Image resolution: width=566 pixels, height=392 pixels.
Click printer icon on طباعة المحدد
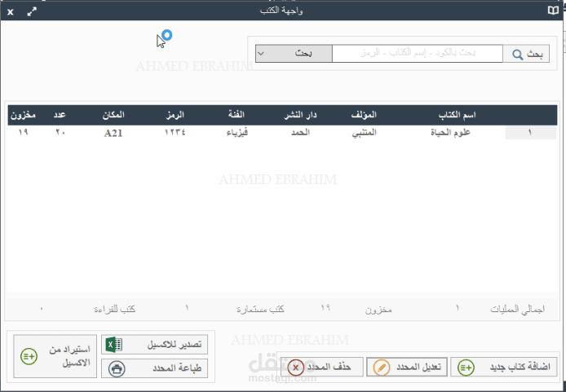(x=117, y=369)
